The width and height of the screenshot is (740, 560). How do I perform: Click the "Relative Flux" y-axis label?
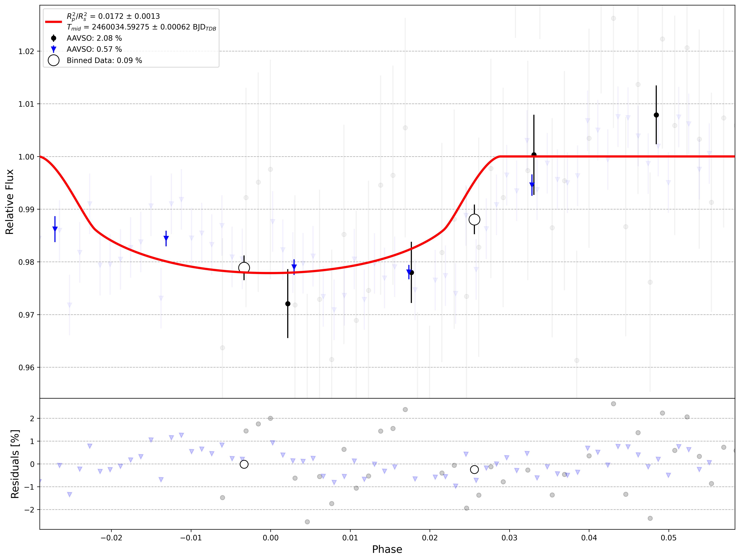[x=9, y=202]
